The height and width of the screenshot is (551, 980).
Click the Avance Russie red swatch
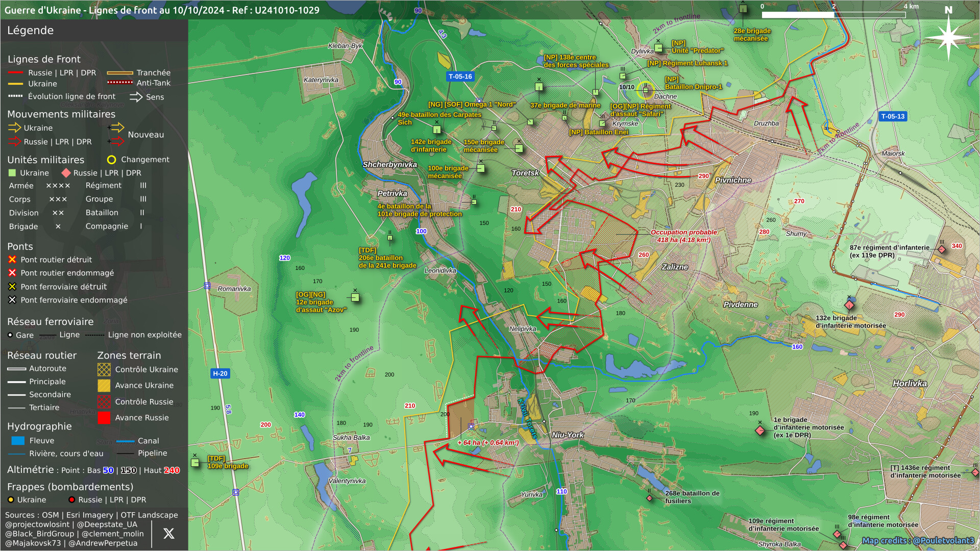tap(104, 418)
